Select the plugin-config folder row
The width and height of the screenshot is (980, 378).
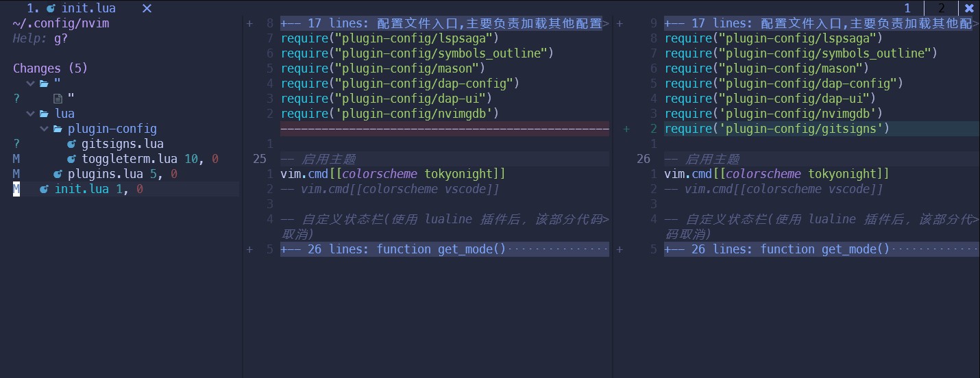pyautogui.click(x=112, y=129)
